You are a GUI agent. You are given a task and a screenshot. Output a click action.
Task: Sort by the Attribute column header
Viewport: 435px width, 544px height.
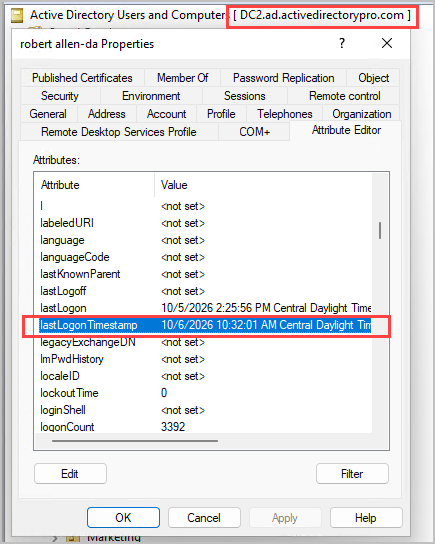click(94, 185)
